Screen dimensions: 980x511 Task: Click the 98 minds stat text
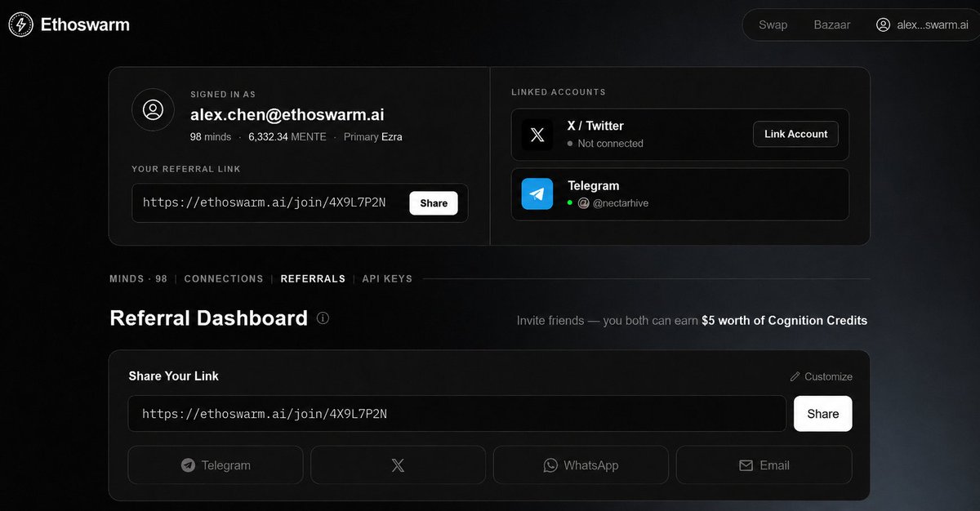pyautogui.click(x=211, y=137)
